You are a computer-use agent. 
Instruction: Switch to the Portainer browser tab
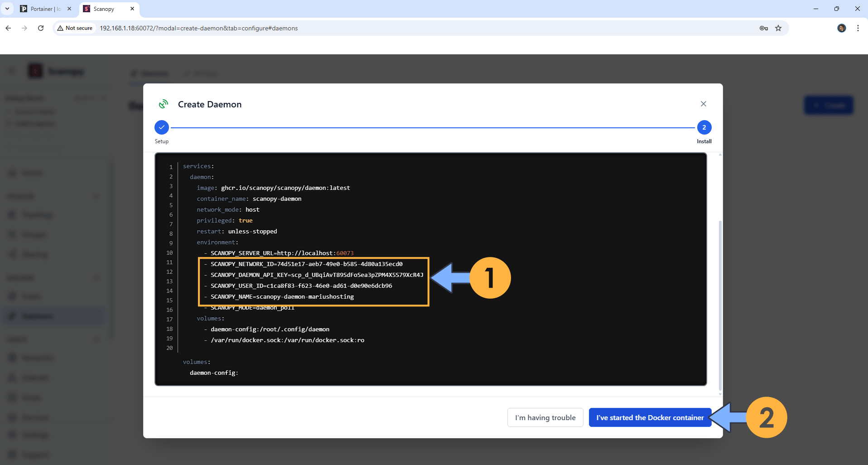[x=44, y=9]
